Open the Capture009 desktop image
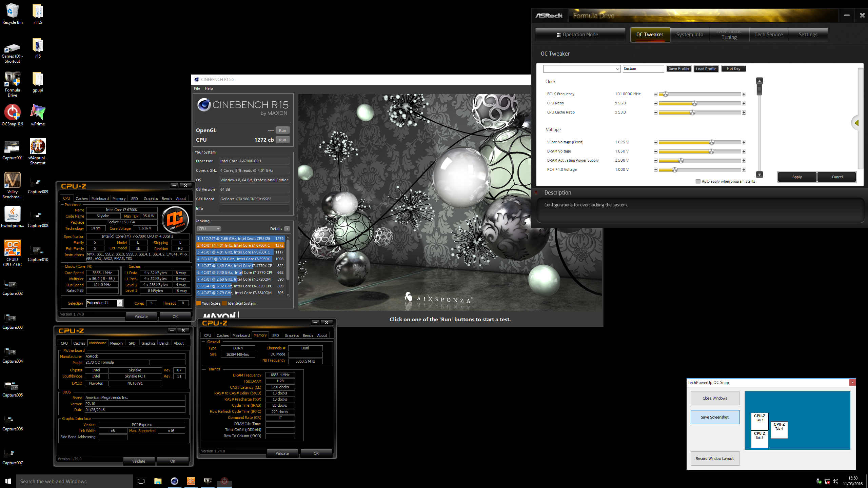The height and width of the screenshot is (488, 868). (38, 186)
